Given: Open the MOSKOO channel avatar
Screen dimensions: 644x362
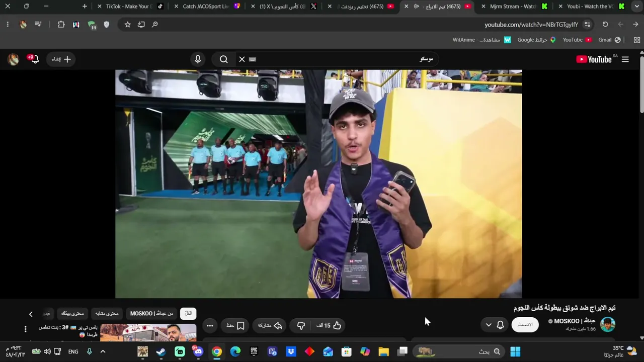Looking at the screenshot, I should pyautogui.click(x=608, y=325).
